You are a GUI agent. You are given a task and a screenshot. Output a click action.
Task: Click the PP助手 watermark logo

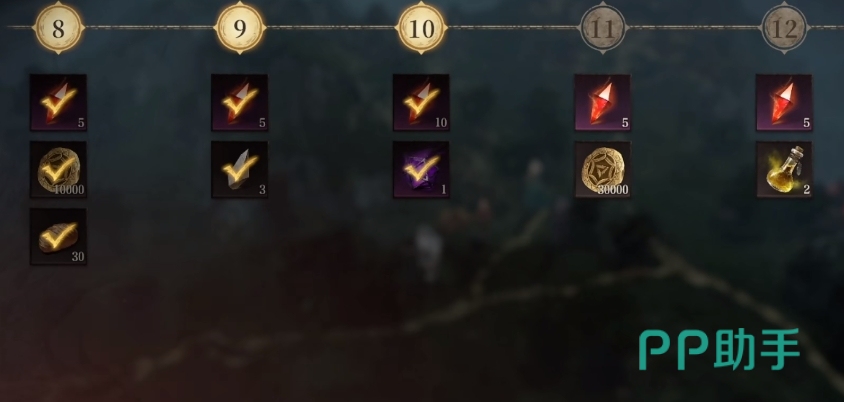720,350
